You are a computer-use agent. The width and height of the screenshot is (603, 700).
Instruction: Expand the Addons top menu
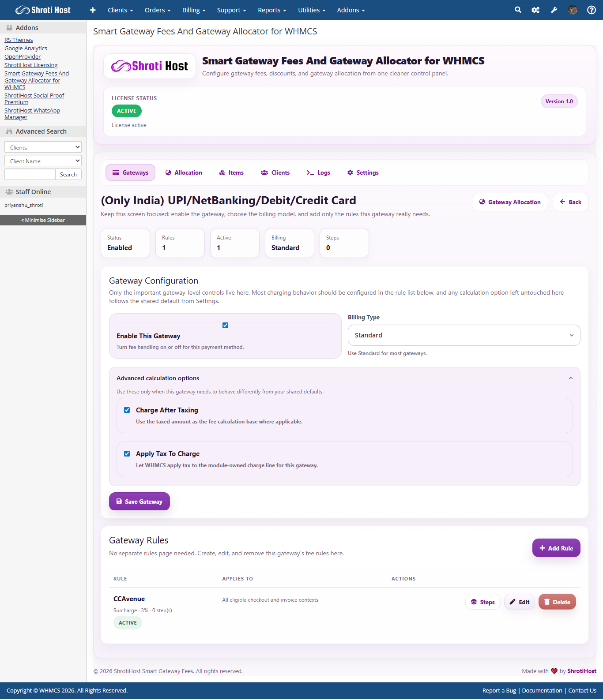point(351,10)
